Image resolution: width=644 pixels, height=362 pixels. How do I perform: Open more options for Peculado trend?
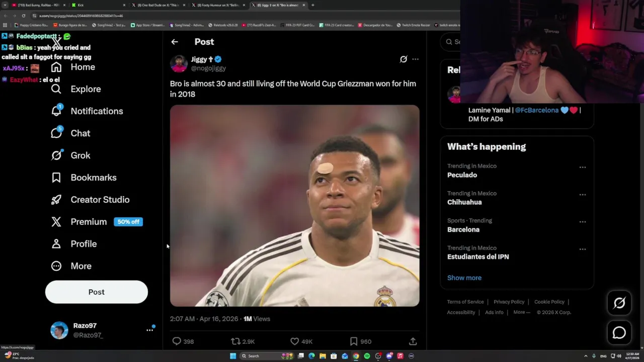pyautogui.click(x=583, y=167)
